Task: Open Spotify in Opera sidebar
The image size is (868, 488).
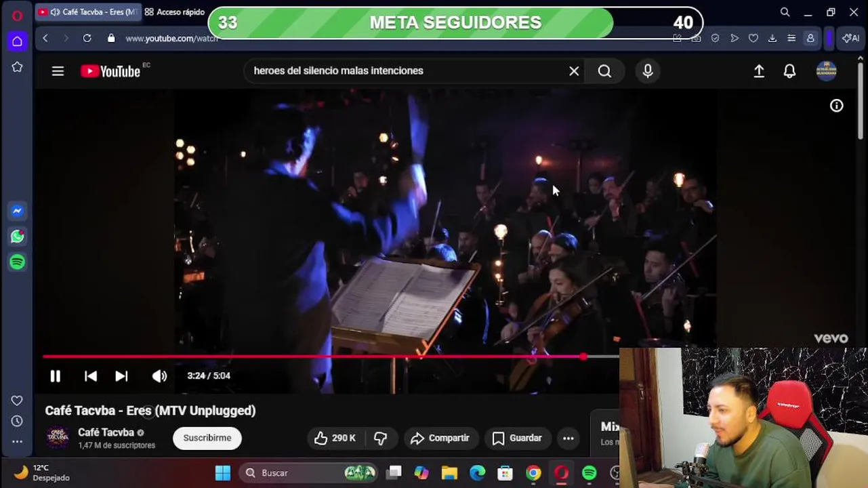Action: 17,262
